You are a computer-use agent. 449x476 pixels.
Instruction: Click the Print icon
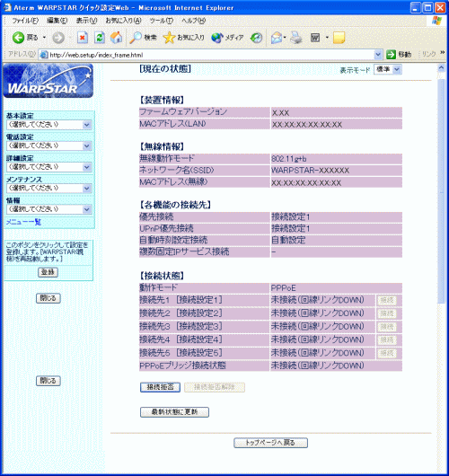click(x=296, y=38)
